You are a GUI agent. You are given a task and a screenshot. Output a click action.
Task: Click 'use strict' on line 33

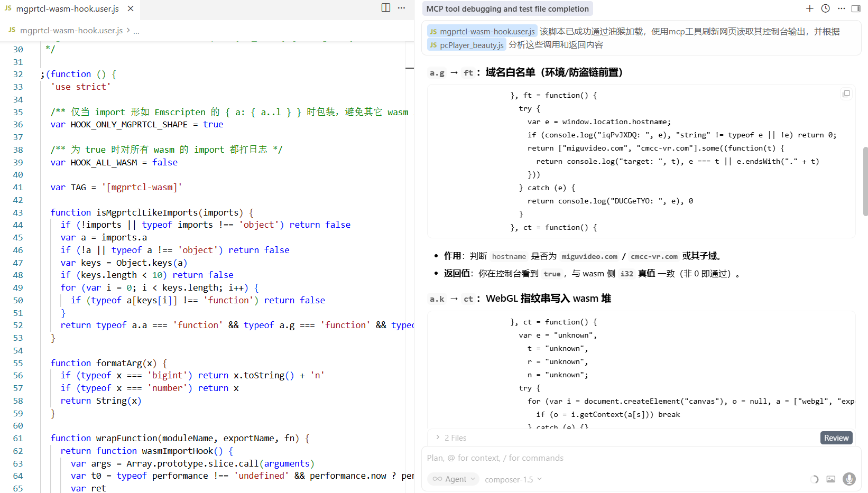point(81,87)
